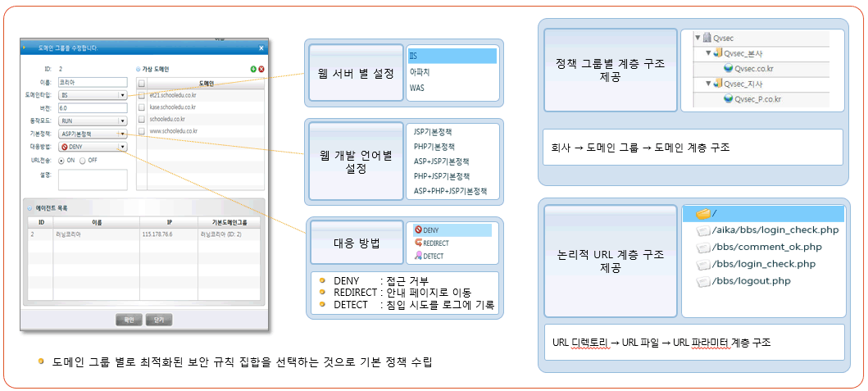
Task: Open the 도메인타입 IIS dropdown
Action: pyautogui.click(x=122, y=95)
